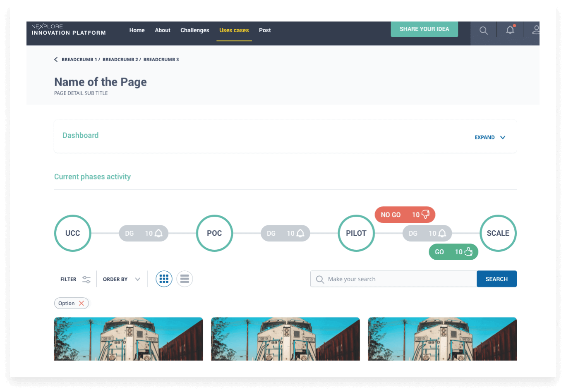Click the Filter label
This screenshot has width=566, height=392.
click(68, 280)
